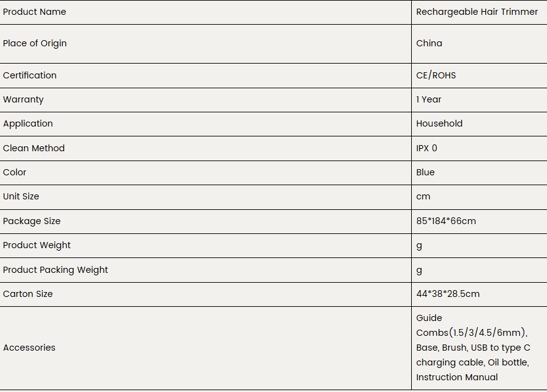
Task: Select the "Rechargeable Hair Trimmer" value text
Action: (x=477, y=12)
